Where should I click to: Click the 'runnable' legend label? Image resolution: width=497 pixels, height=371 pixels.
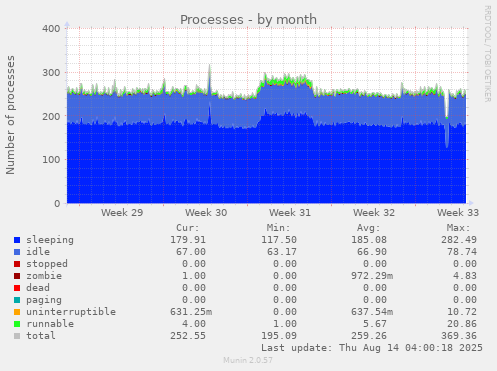pyautogui.click(x=50, y=324)
